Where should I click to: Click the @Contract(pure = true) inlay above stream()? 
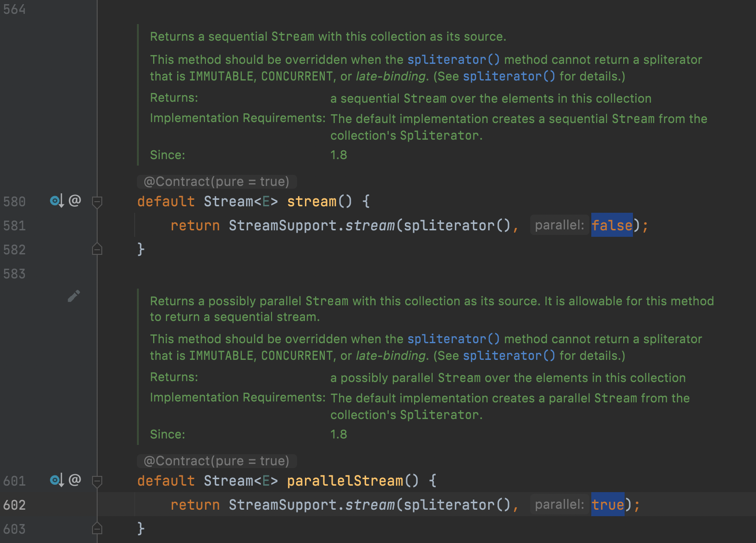point(217,181)
